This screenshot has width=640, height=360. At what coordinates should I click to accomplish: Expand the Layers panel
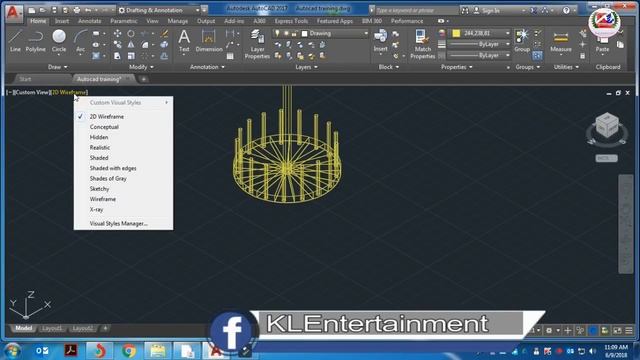click(306, 67)
